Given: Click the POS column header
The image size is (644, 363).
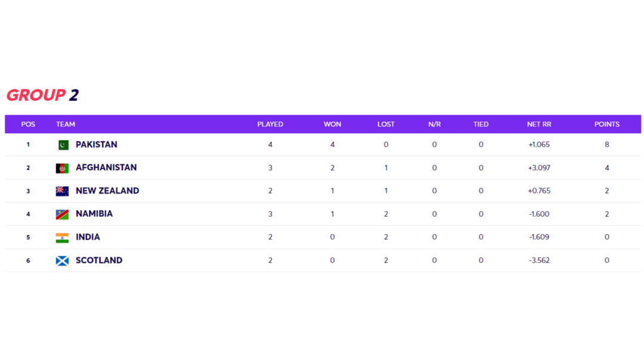Looking at the screenshot, I should pyautogui.click(x=28, y=124).
